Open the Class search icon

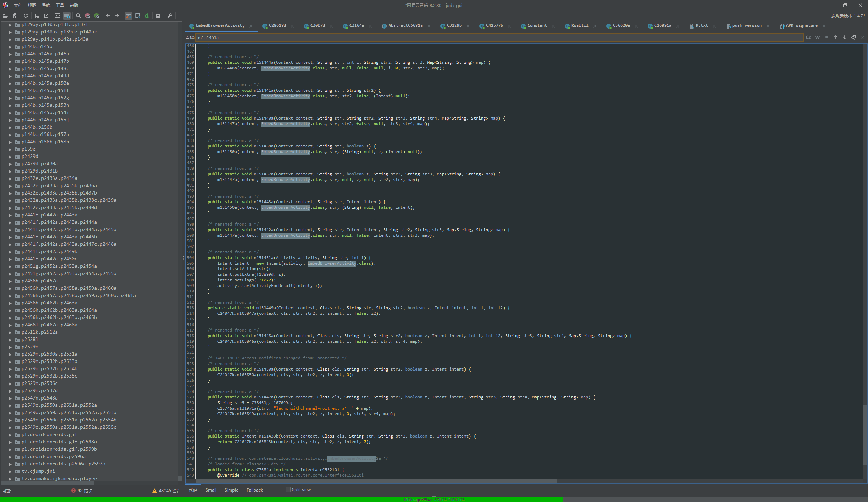87,16
